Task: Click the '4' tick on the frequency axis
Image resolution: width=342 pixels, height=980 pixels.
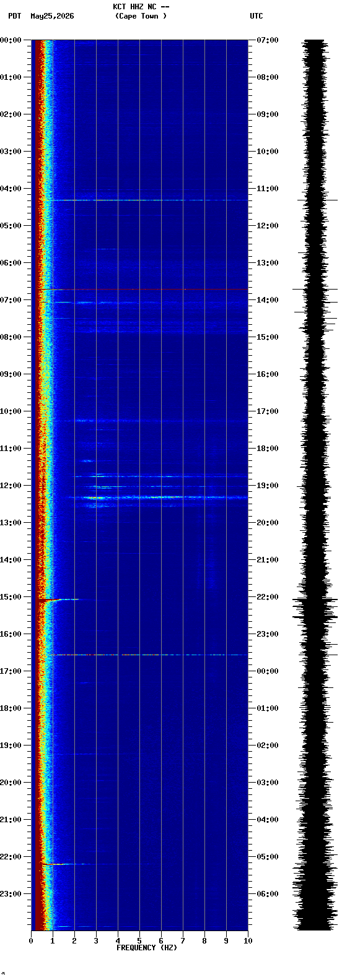Action: (118, 941)
